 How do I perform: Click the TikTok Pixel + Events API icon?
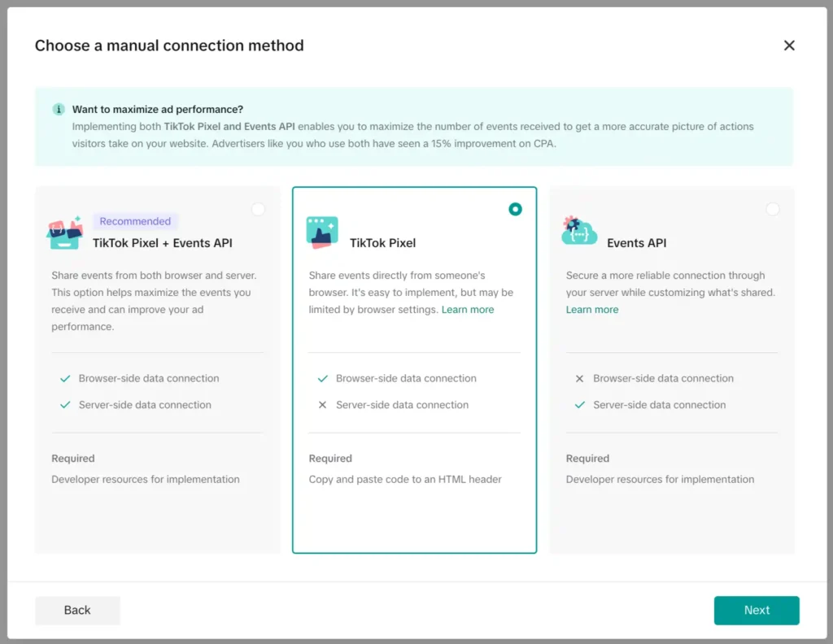point(65,233)
